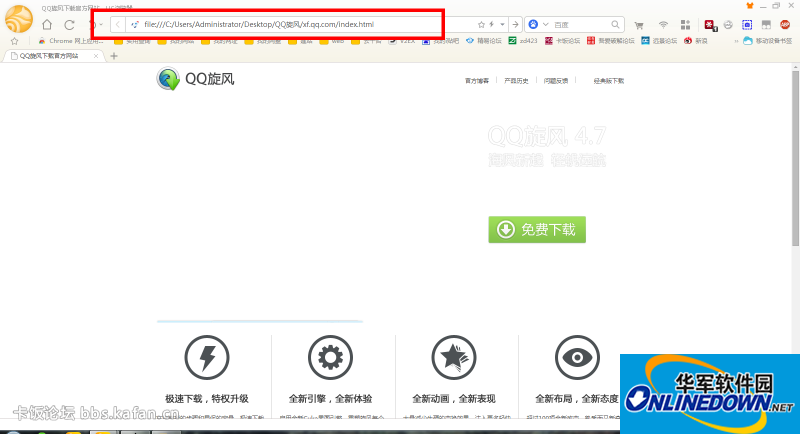Screen dimensions: 800x434
Task: Click into the 百度 search box
Action: point(582,24)
